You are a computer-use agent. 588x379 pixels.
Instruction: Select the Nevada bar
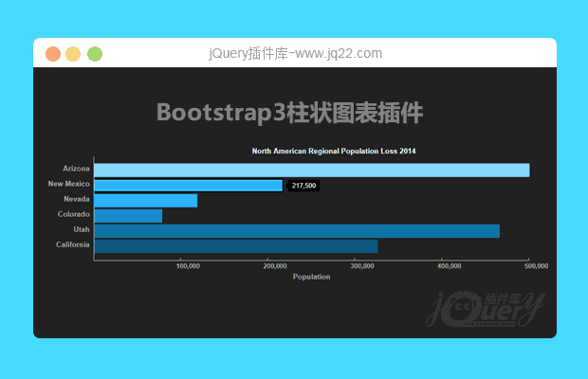tap(146, 200)
